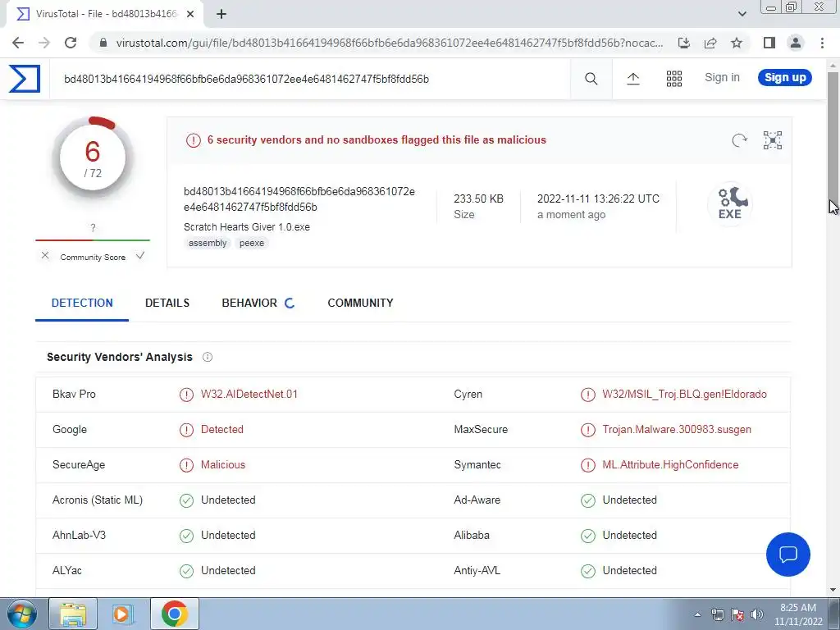Click the search magnifier icon
840x630 pixels.
coord(591,79)
